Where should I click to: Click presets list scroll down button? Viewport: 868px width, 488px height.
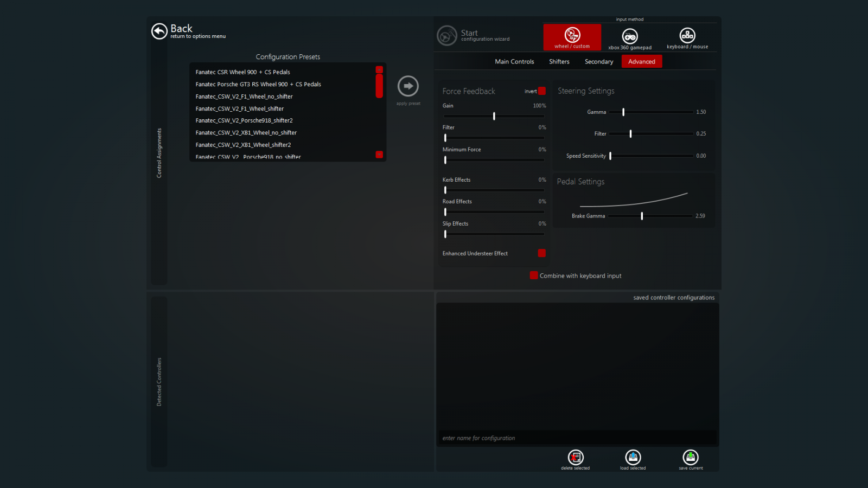tap(379, 155)
